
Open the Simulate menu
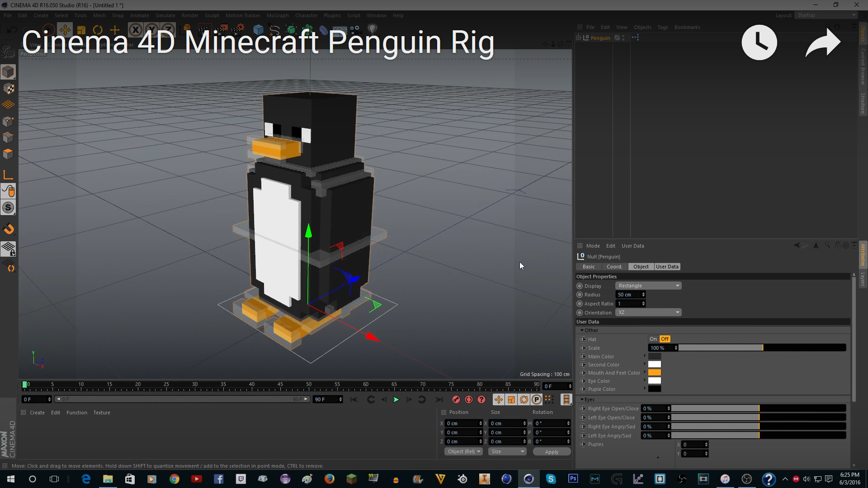click(x=165, y=15)
